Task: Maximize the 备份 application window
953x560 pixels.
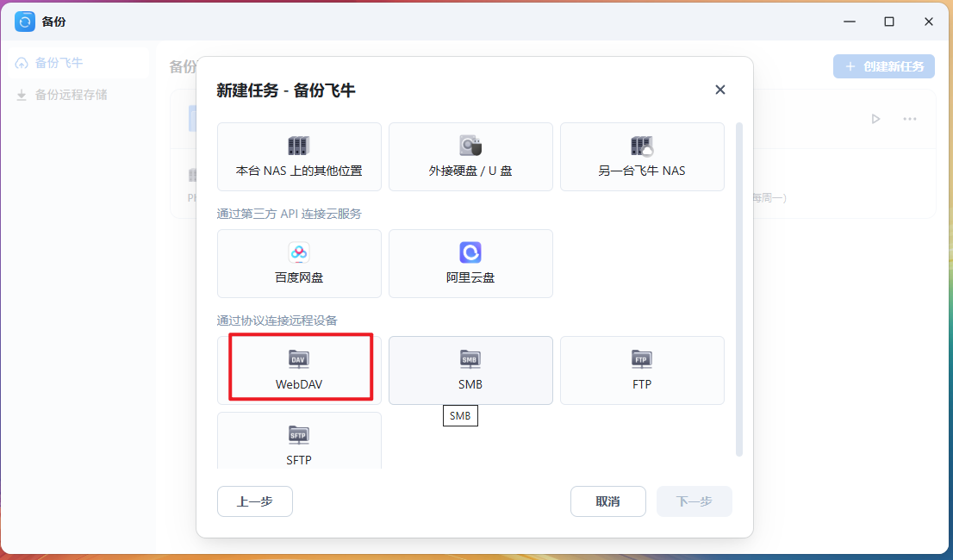Action: (x=889, y=22)
